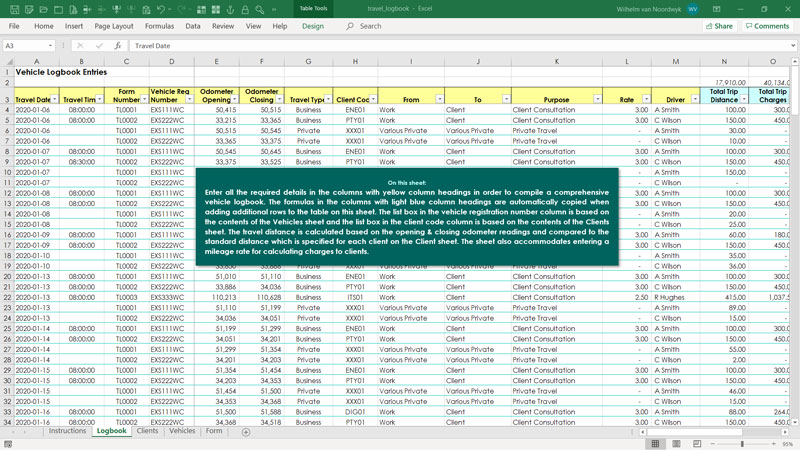The width and height of the screenshot is (800, 450).
Task: Open the Travel Date column filter dropdown
Action: coord(55,99)
